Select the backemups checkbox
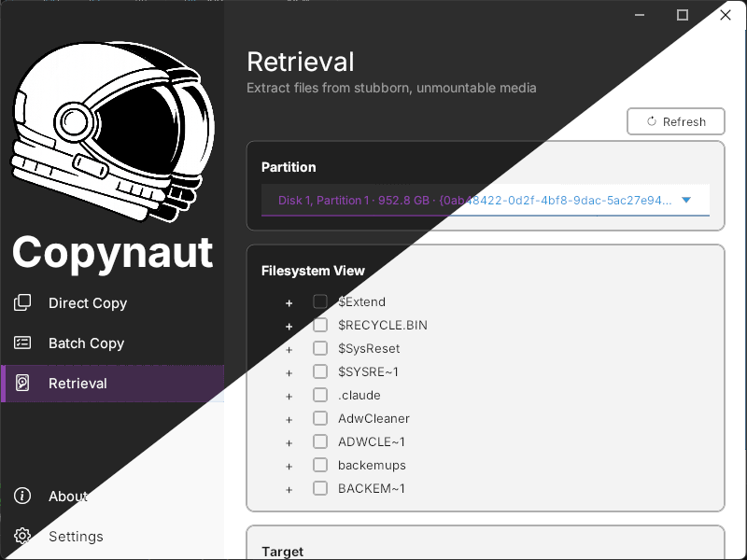 [320, 465]
